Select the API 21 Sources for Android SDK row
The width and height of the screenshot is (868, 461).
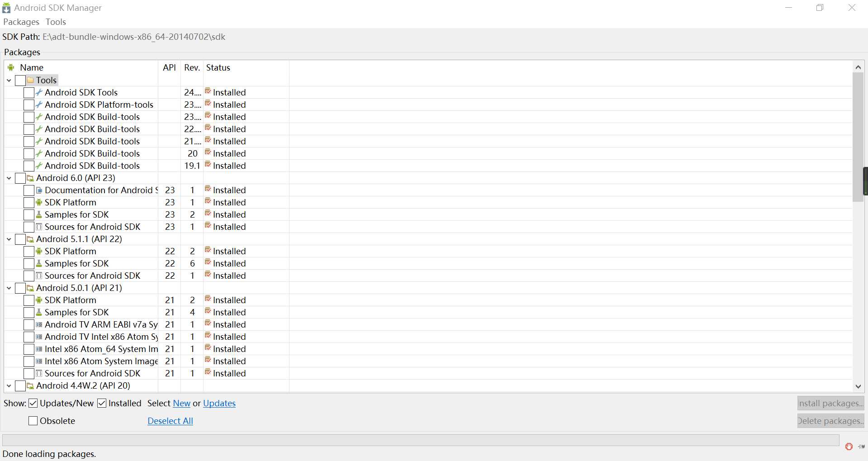pyautogui.click(x=428, y=373)
